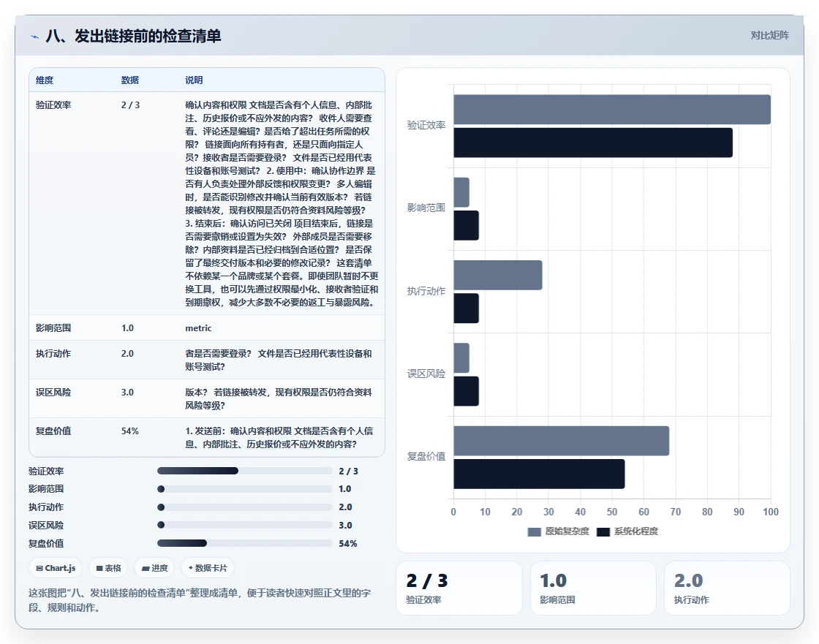Click the 验证效率 系统化程度 dark bar

point(593,143)
